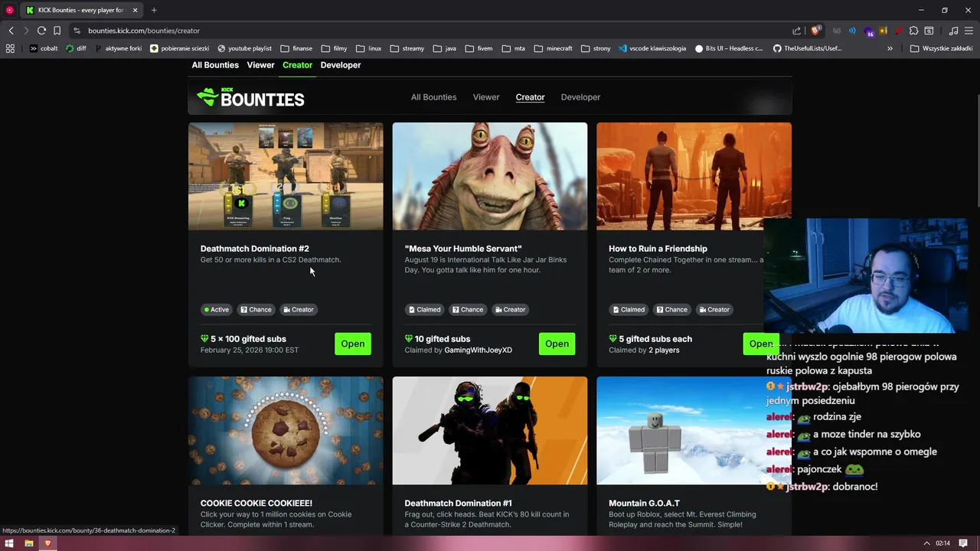Show more bookmarks via double chevron
This screenshot has height=551, width=980.
890,48
